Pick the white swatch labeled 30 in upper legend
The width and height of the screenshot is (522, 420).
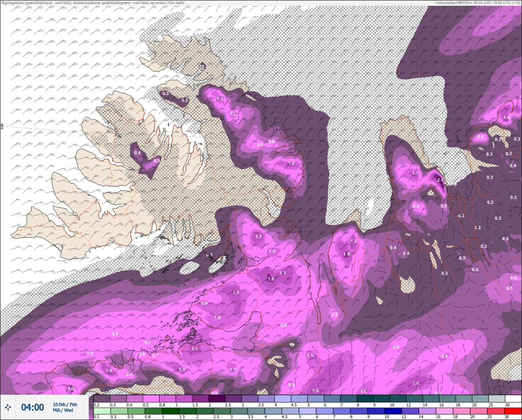[x=513, y=398]
